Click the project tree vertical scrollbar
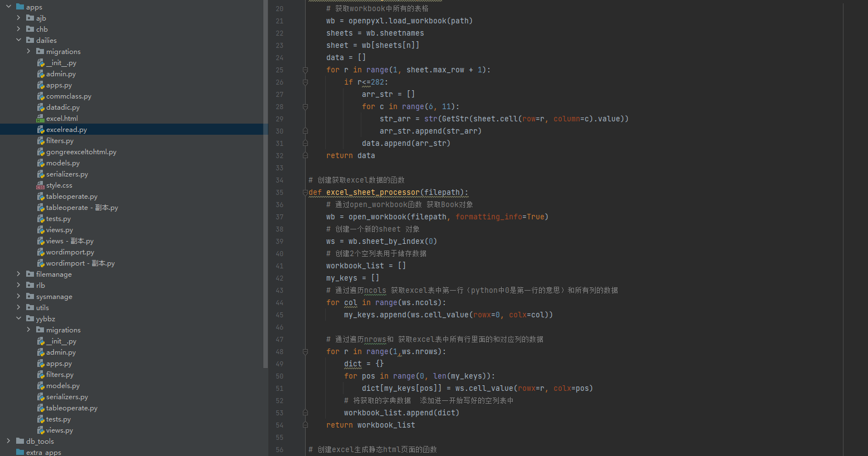The height and width of the screenshot is (456, 868). tap(266, 184)
